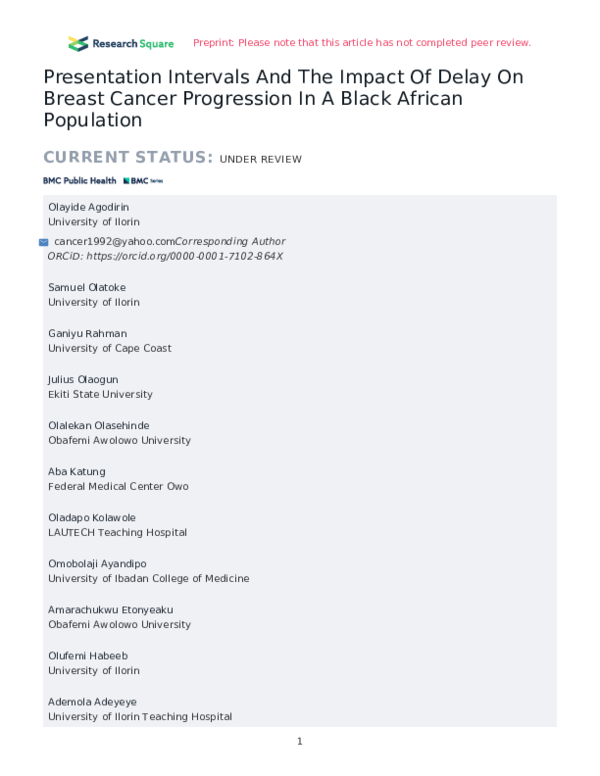The height and width of the screenshot is (776, 600).
Task: Select author Oladapo Kolawole
Action: click(96, 517)
